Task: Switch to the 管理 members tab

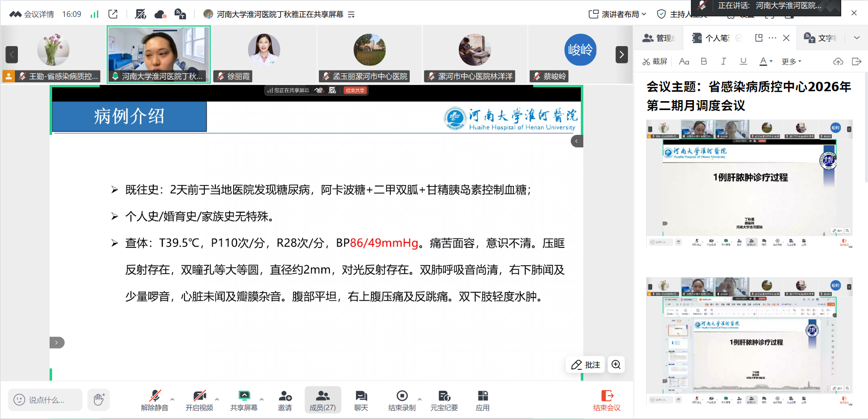Action: [658, 38]
